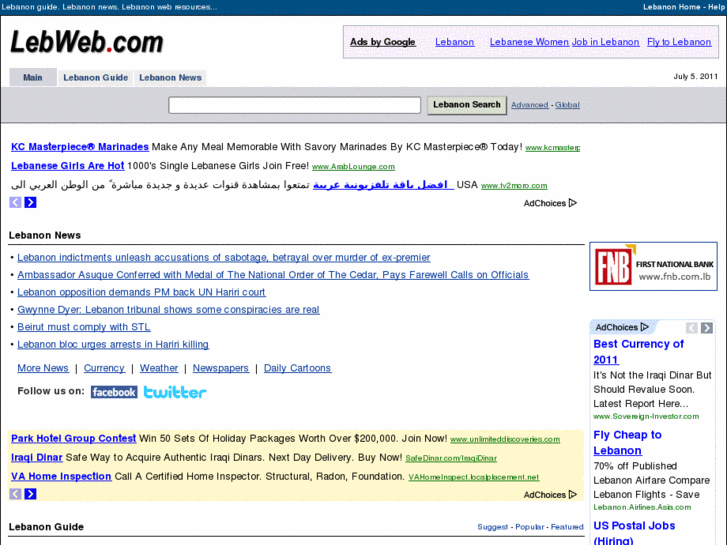Read Lebanon indictments unleash accusations article
This screenshot has height=545, width=727.
pyautogui.click(x=223, y=257)
